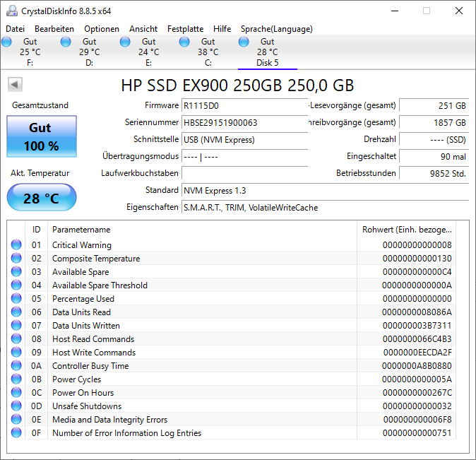Viewport: 476px width, 460px height.
Task: Click the Rohwert column header
Action: coord(407,230)
